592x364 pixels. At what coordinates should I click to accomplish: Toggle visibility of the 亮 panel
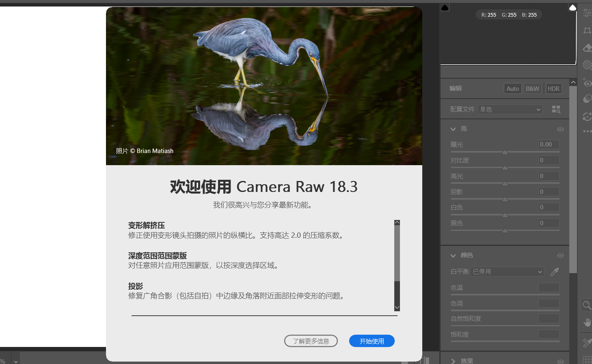click(x=560, y=129)
